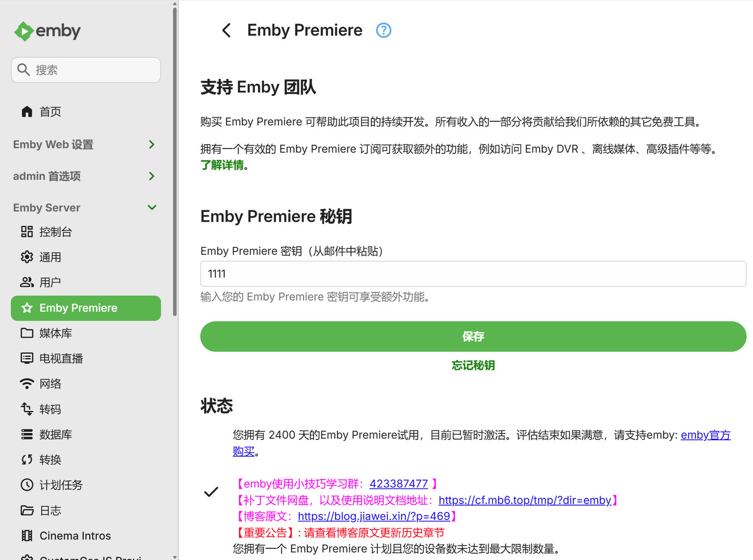Click the 保存 save button
The width and height of the screenshot is (753, 560).
pyautogui.click(x=473, y=336)
